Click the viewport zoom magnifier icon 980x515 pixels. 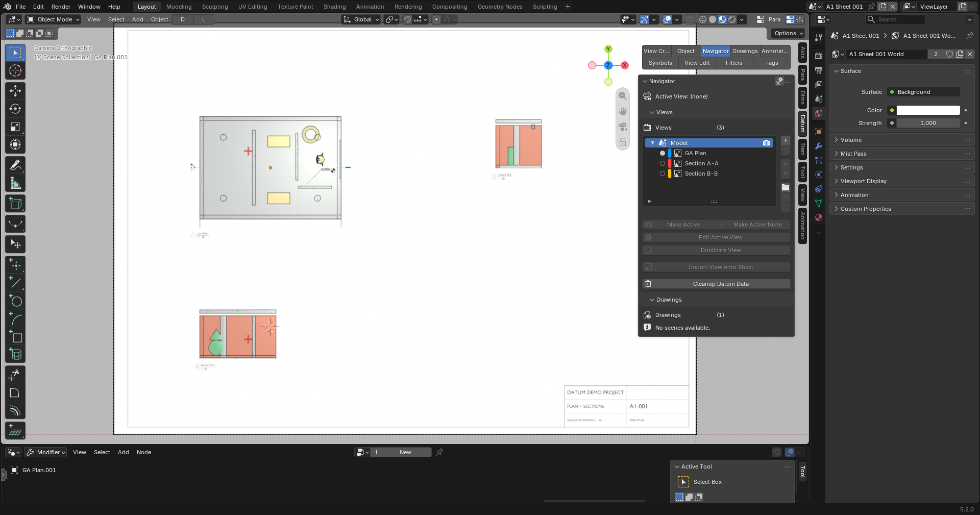[623, 96]
